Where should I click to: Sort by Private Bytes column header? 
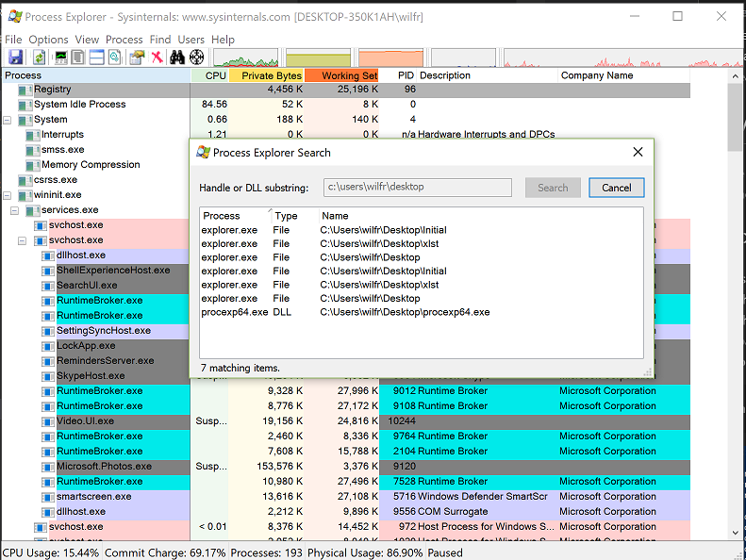click(266, 75)
